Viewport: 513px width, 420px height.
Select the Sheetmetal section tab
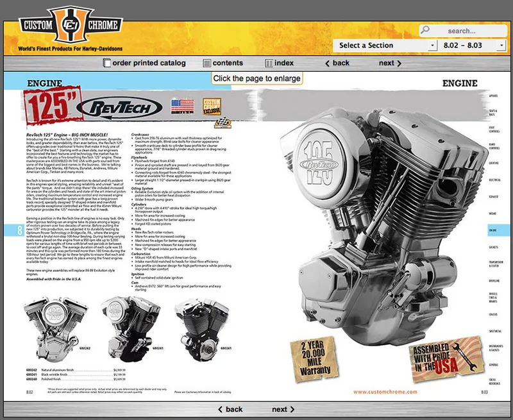coord(495,331)
